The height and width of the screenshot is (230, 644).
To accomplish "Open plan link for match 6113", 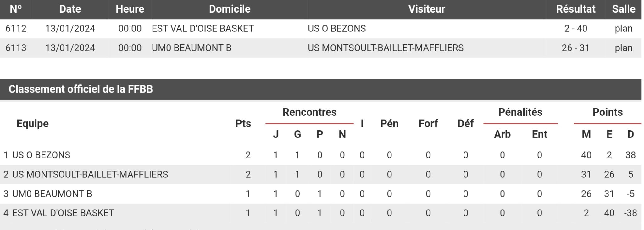I will tap(623, 48).
